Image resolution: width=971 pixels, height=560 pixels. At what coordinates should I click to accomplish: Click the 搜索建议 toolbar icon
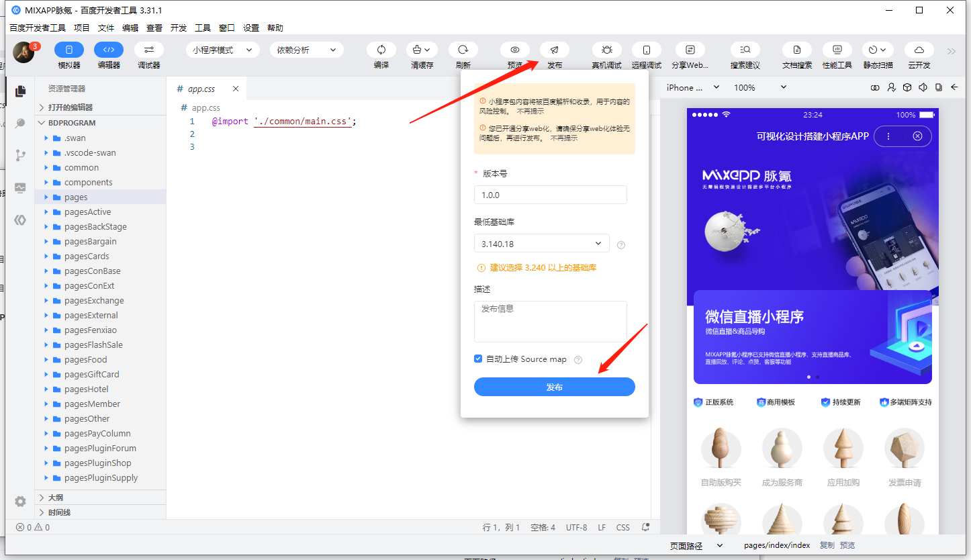745,50
